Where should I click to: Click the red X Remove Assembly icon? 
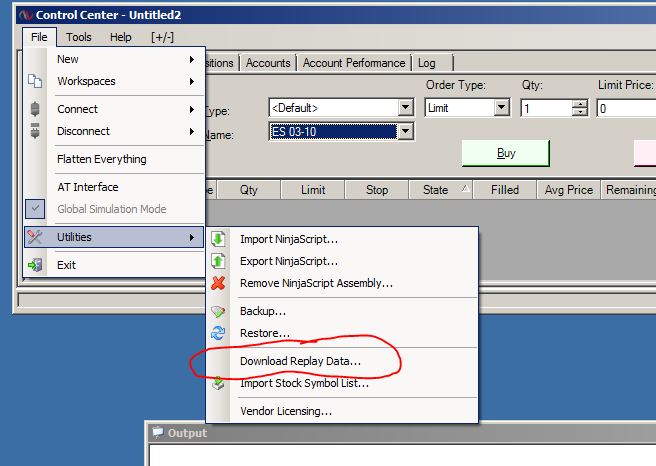pyautogui.click(x=218, y=283)
